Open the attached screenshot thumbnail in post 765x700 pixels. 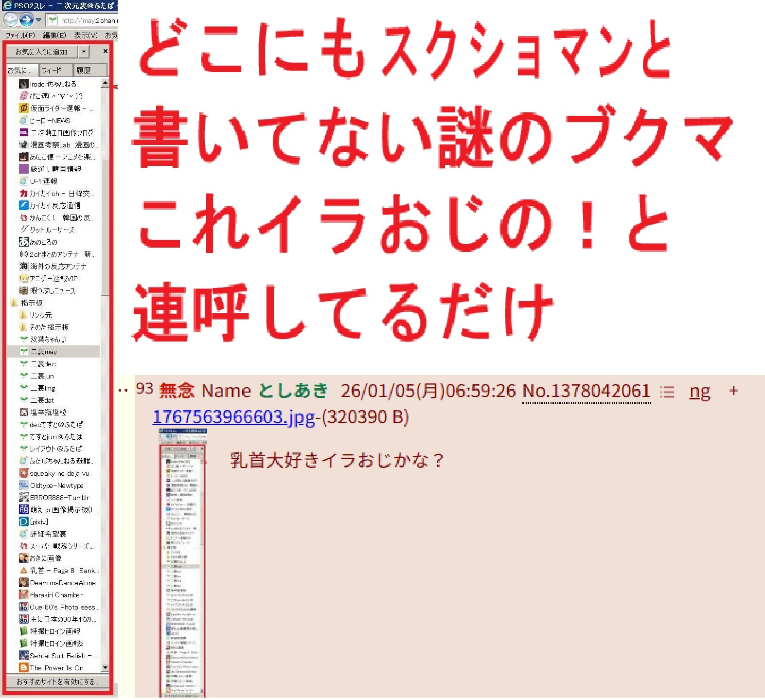pos(183,564)
